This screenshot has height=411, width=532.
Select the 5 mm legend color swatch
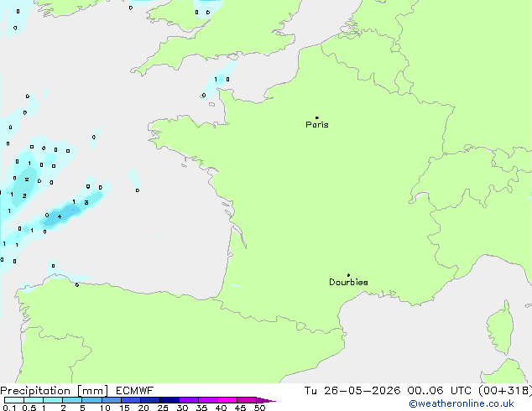point(91,400)
